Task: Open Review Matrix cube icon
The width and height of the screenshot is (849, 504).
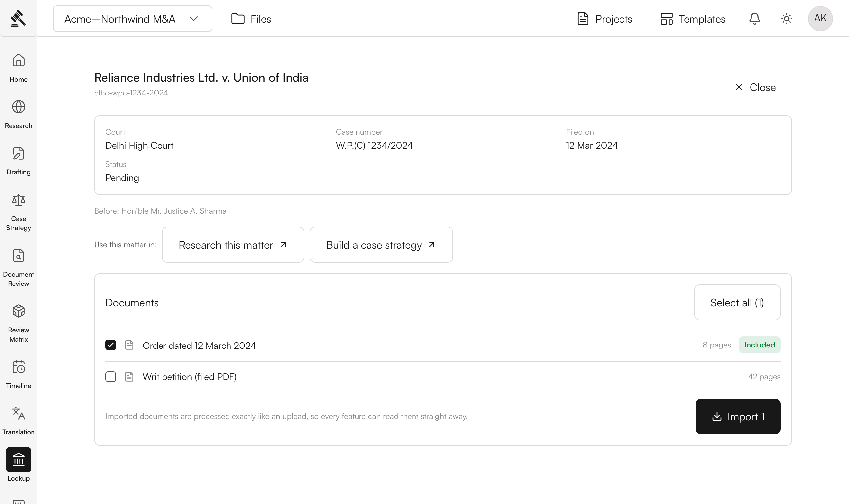Action: pos(18,311)
